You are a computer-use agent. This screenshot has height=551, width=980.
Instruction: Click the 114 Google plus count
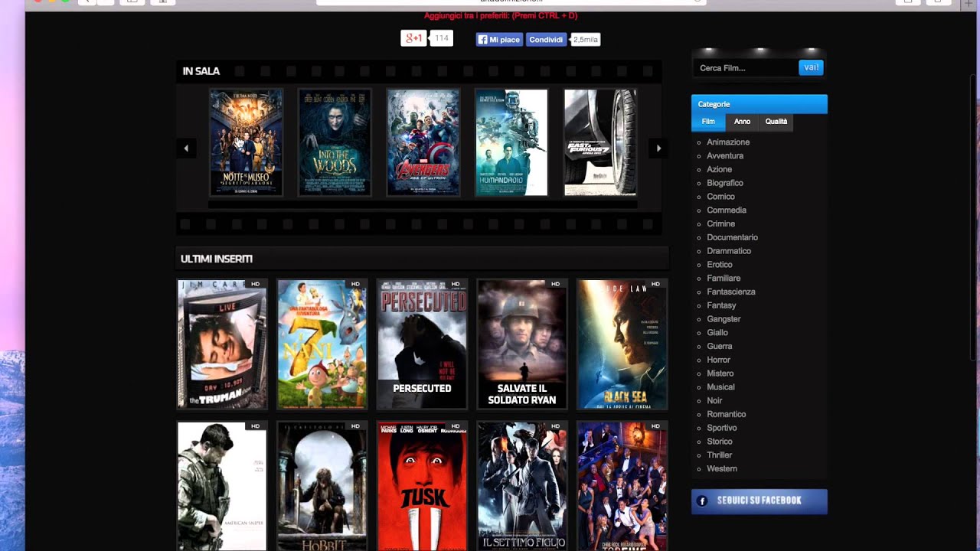(442, 38)
